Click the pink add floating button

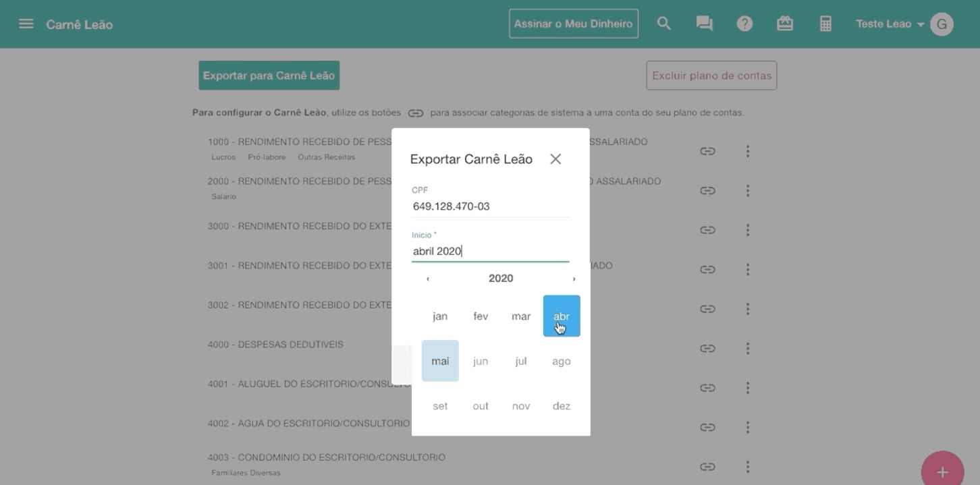click(942, 472)
